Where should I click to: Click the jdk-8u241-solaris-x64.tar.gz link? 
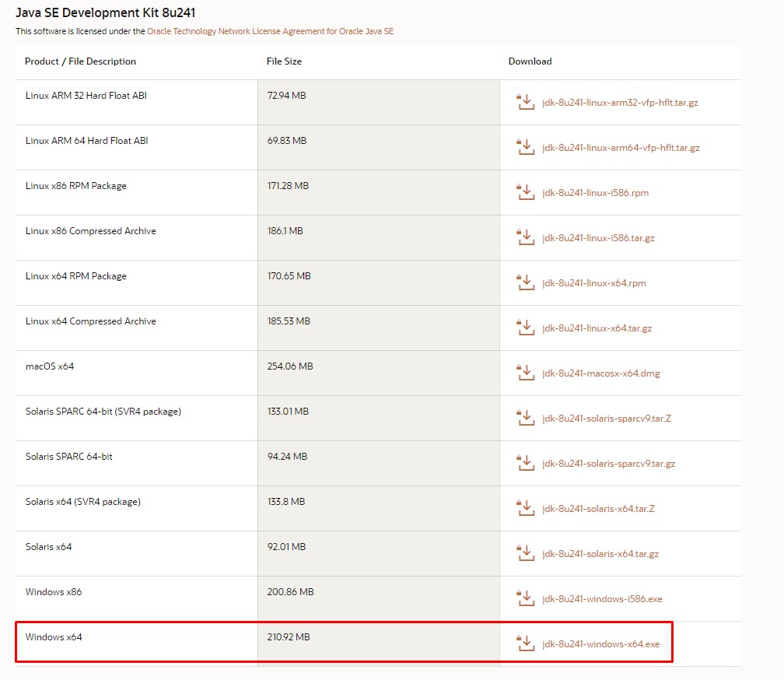(x=600, y=554)
